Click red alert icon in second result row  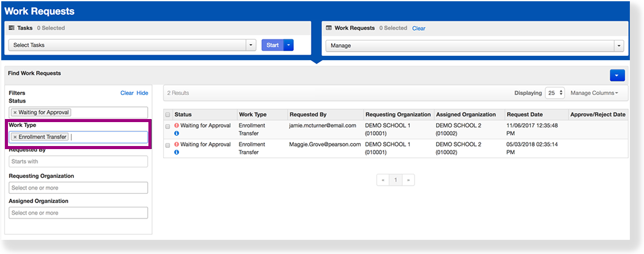point(177,145)
